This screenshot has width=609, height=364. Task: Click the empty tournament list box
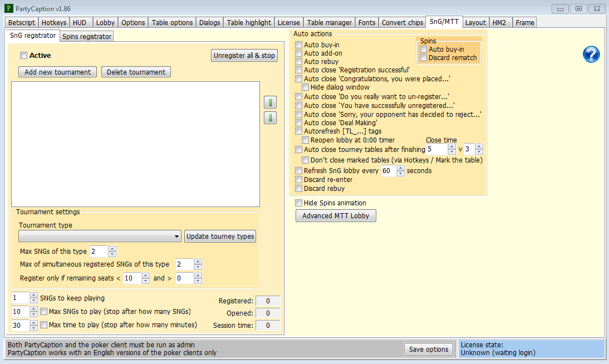click(135, 144)
